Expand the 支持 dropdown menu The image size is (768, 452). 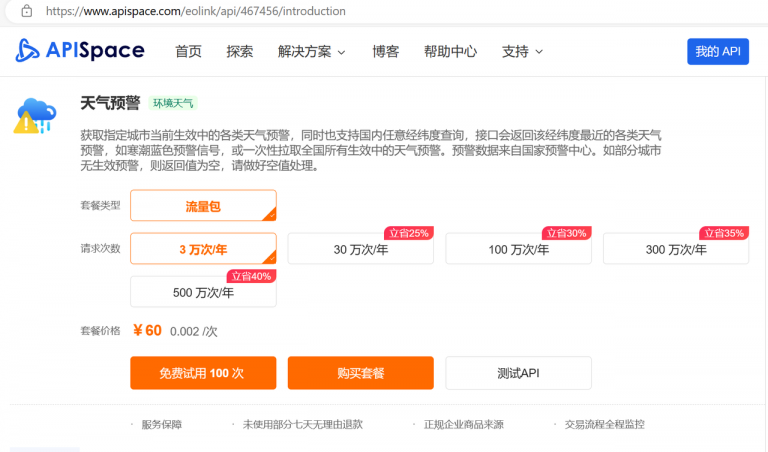coord(522,51)
